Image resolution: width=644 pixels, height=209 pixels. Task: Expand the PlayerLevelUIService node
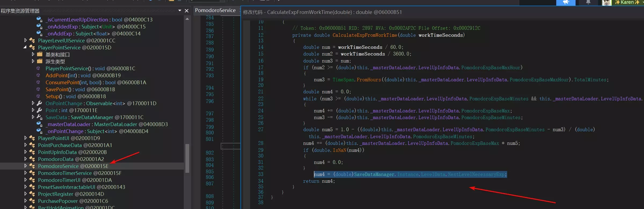point(25,41)
